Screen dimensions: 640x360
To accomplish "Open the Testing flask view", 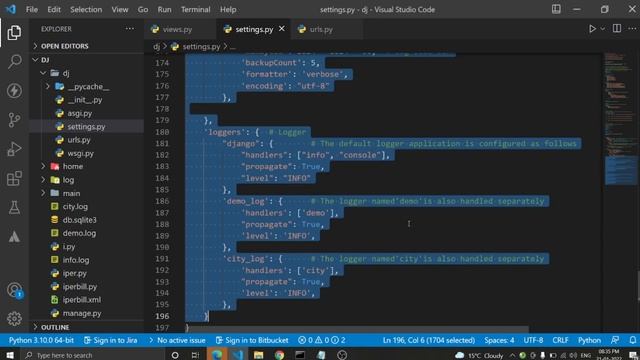I will pyautogui.click(x=14, y=207).
